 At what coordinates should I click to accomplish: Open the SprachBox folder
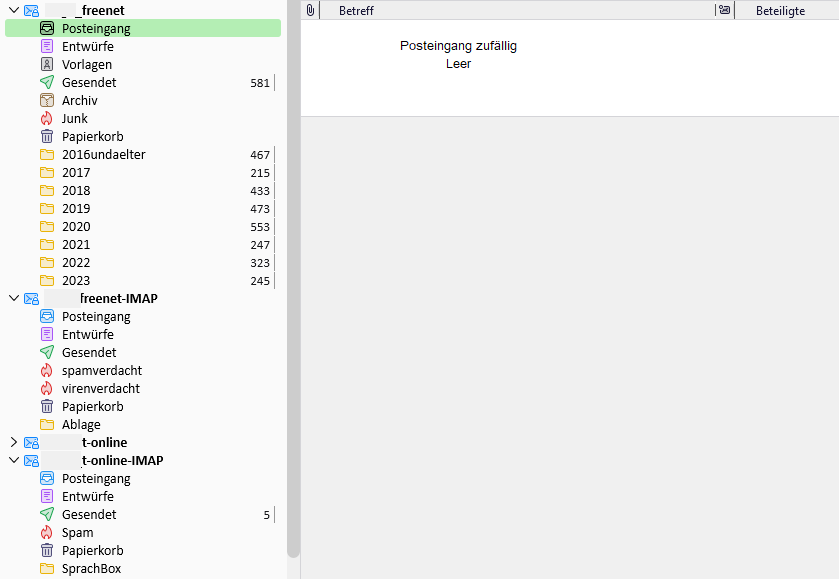[x=92, y=569]
